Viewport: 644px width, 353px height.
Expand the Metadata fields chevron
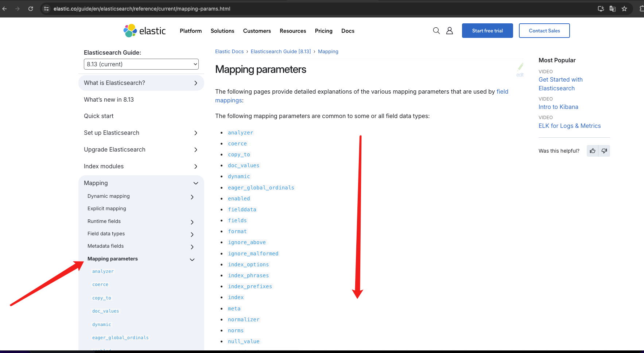[x=192, y=247]
